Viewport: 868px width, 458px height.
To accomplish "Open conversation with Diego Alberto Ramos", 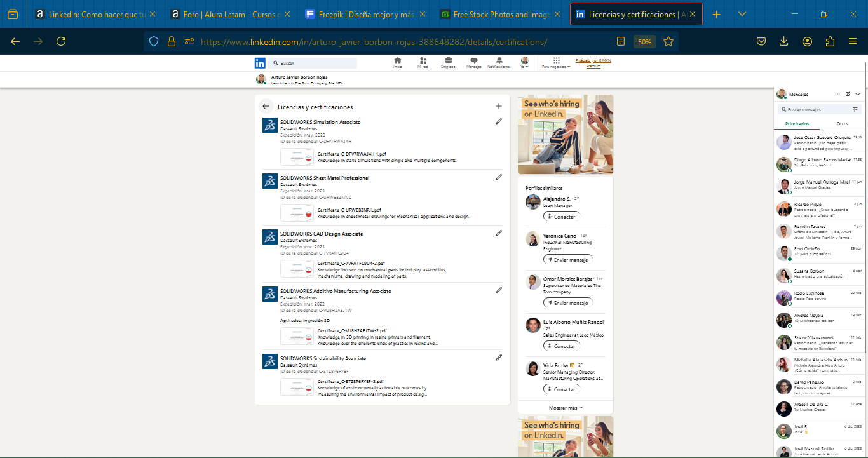I will coord(819,164).
